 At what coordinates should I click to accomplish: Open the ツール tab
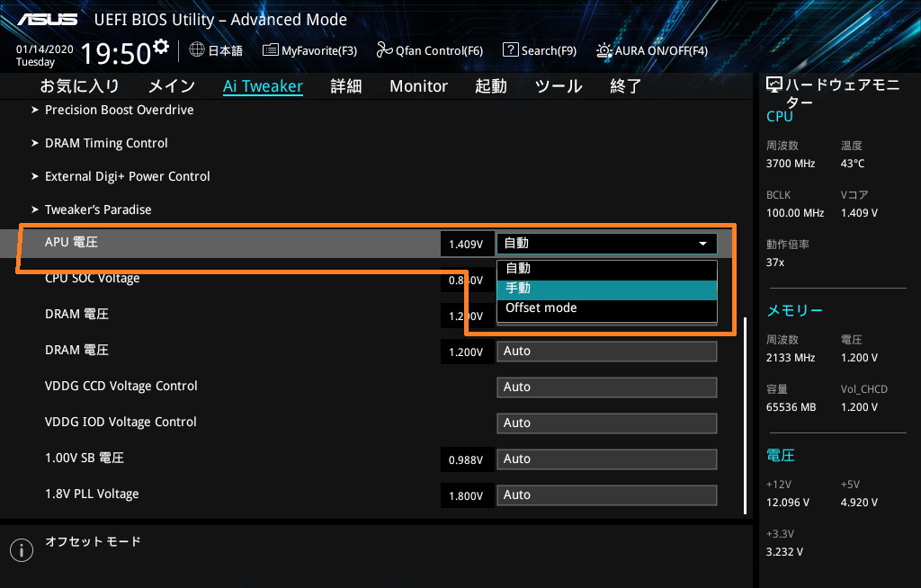pos(558,86)
